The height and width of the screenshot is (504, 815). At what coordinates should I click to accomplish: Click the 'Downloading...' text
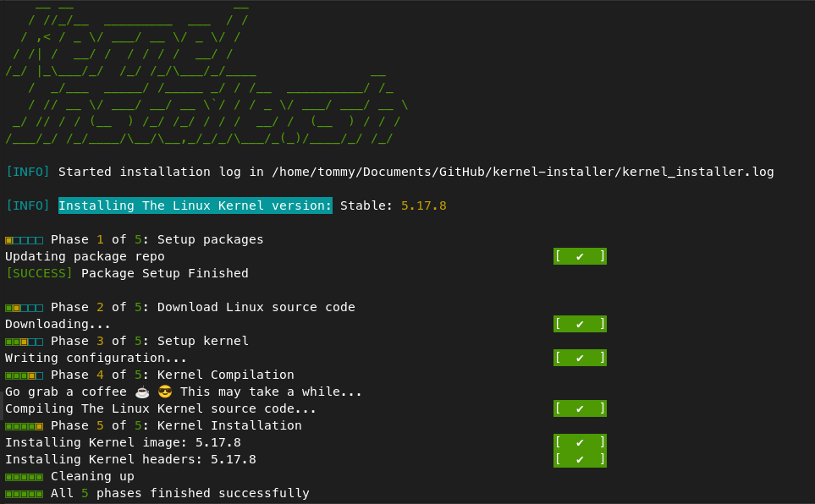pyautogui.click(x=58, y=324)
